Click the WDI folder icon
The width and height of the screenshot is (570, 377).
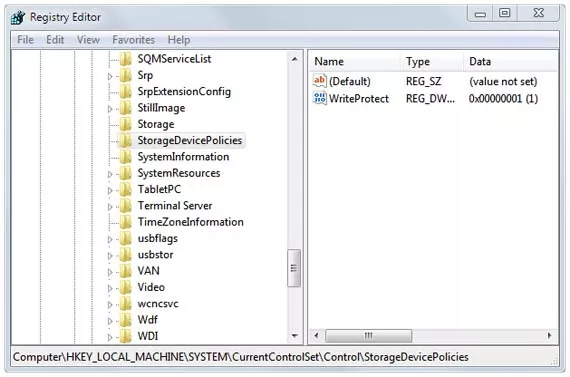(x=125, y=336)
